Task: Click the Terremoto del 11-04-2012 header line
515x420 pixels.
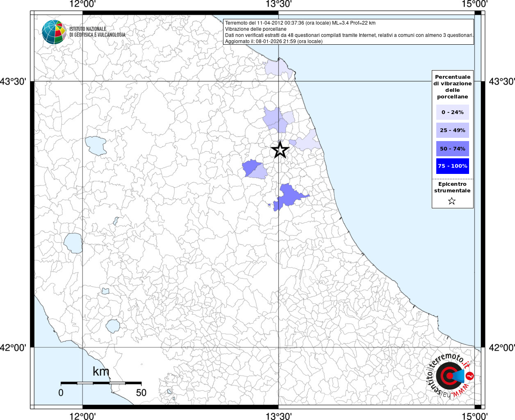Action: coord(300,23)
